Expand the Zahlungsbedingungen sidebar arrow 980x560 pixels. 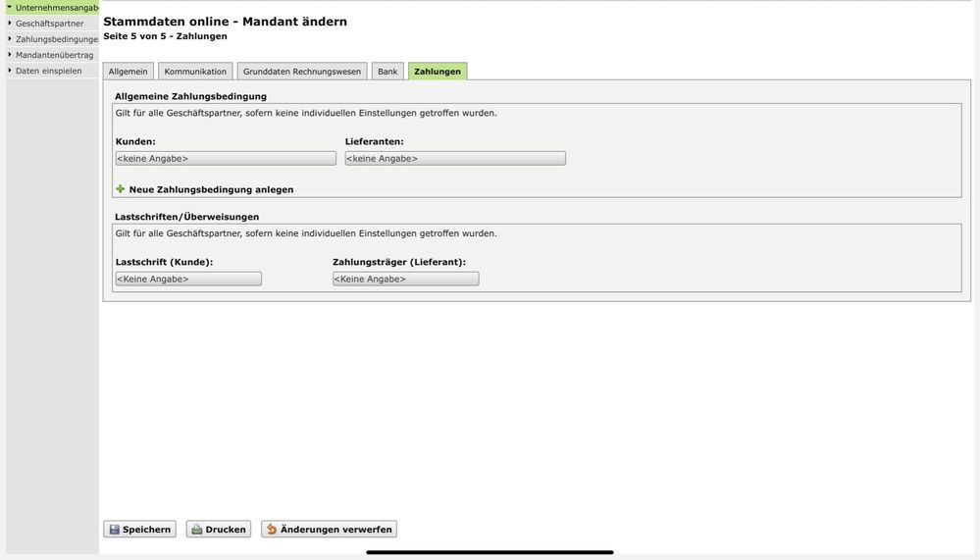[10, 39]
